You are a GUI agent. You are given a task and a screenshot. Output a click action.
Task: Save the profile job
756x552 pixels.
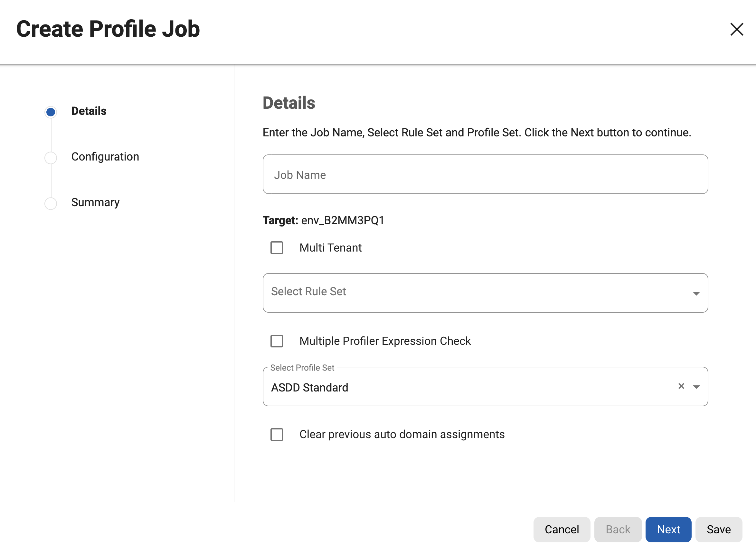(x=719, y=529)
